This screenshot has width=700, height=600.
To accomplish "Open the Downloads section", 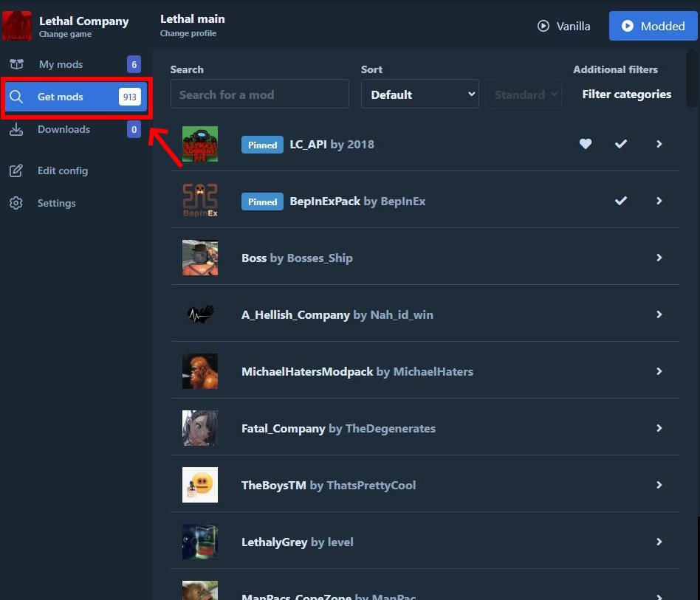I will click(x=75, y=129).
